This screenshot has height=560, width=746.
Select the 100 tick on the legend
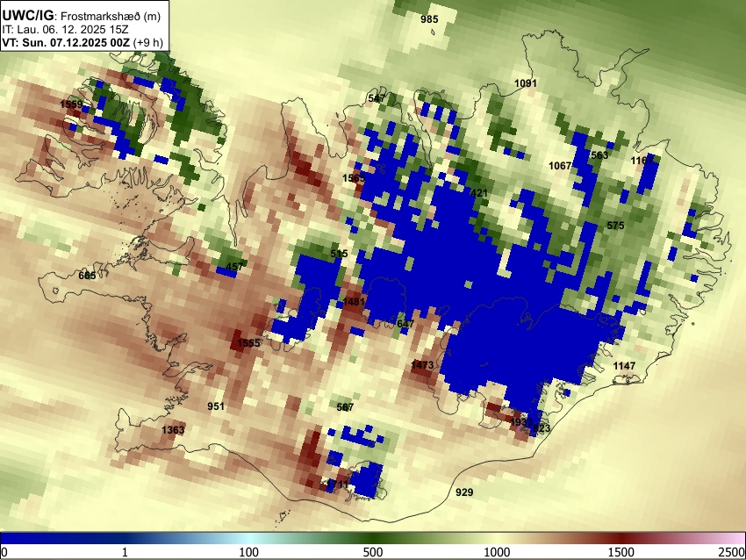pyautogui.click(x=249, y=552)
